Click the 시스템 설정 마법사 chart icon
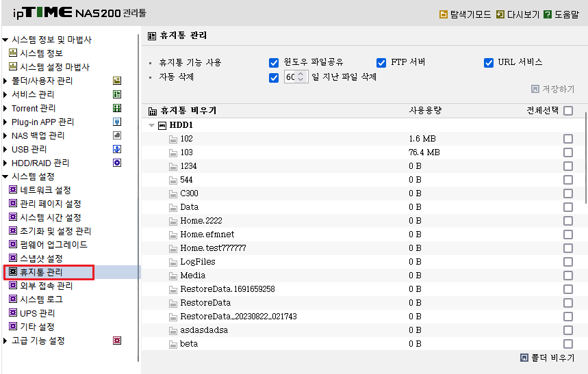 [x=13, y=67]
